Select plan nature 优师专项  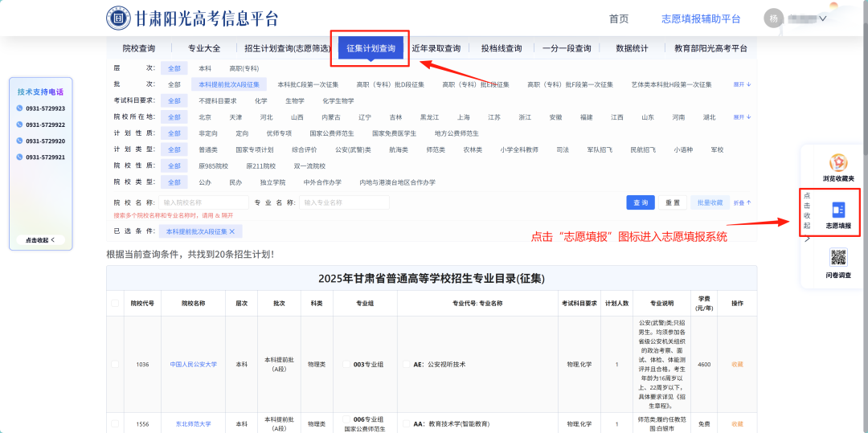point(278,133)
